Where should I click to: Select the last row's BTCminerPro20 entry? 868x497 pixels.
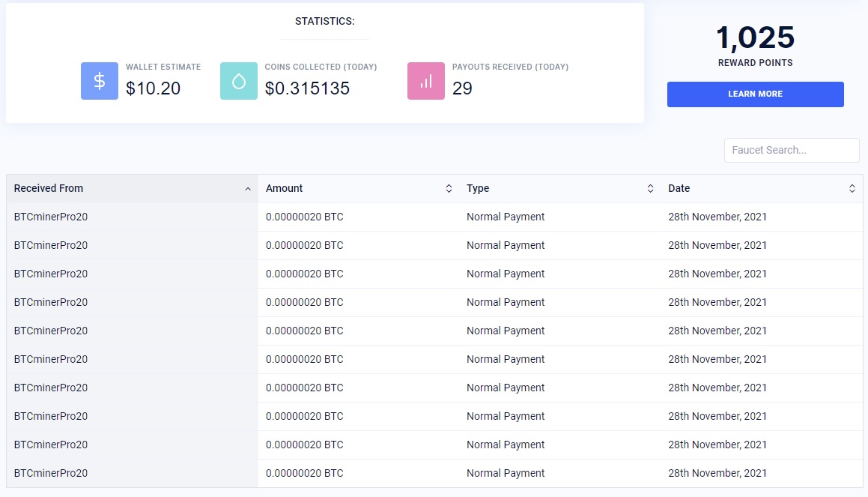[51, 473]
